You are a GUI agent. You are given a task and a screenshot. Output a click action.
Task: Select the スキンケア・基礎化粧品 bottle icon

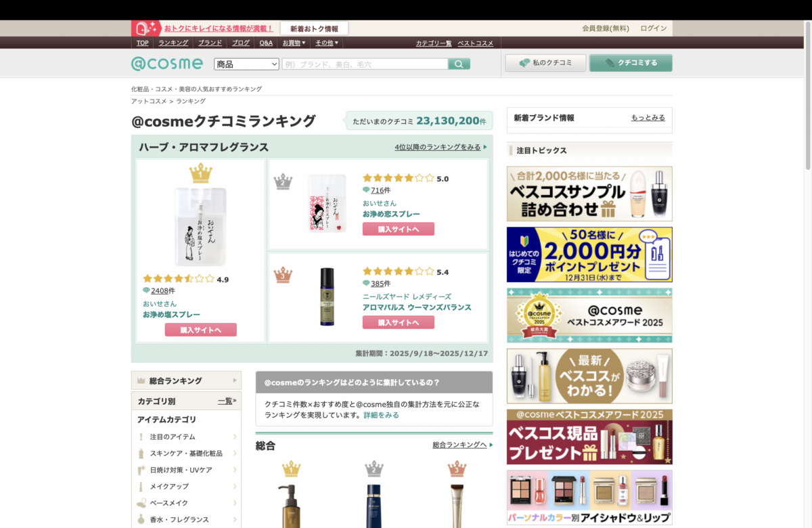[x=140, y=453]
